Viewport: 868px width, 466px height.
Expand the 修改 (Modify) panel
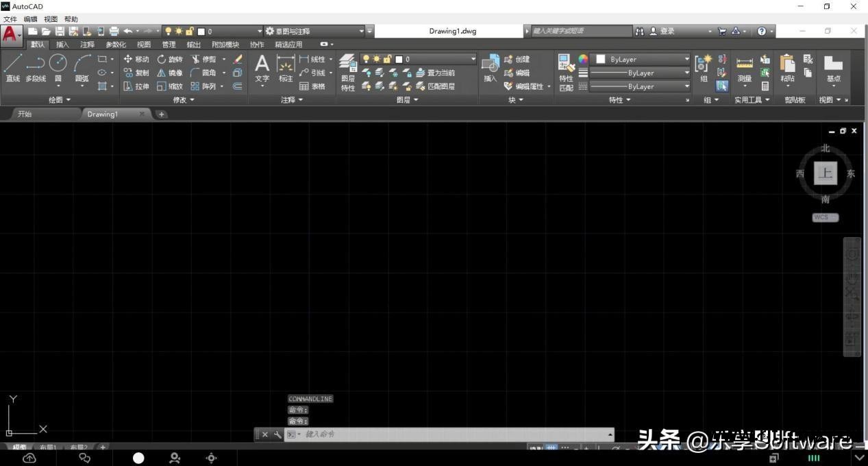click(x=182, y=100)
